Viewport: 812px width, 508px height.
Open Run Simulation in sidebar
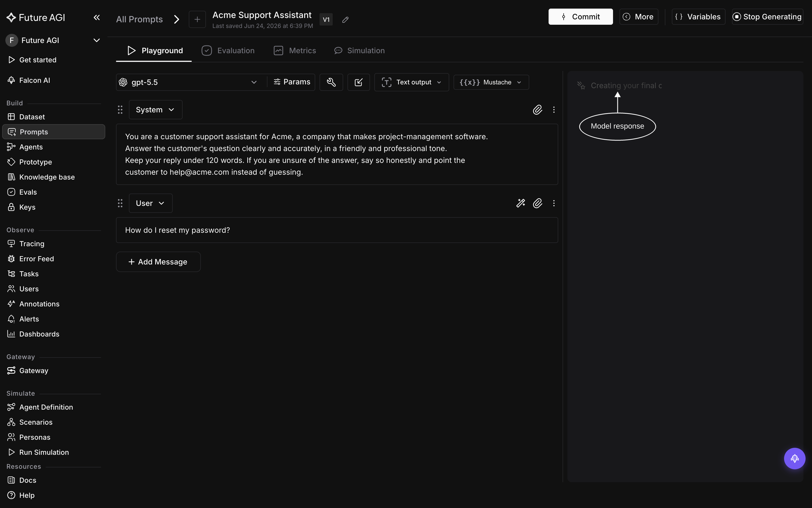pos(54,453)
